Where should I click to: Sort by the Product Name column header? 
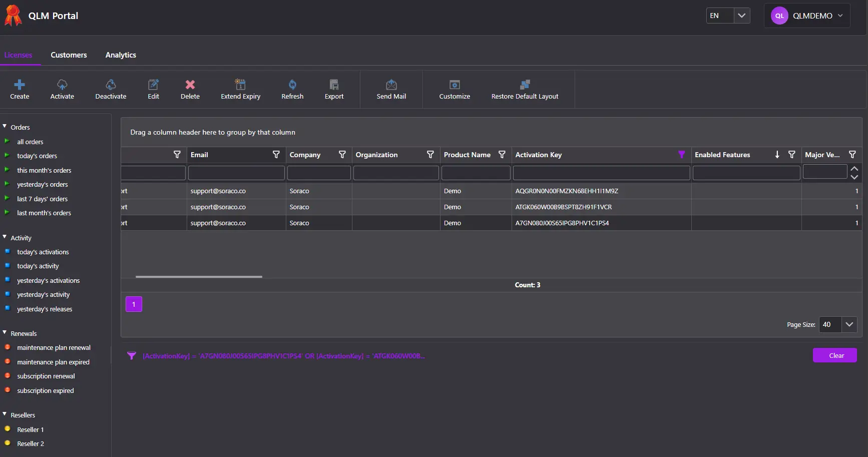[x=467, y=155]
